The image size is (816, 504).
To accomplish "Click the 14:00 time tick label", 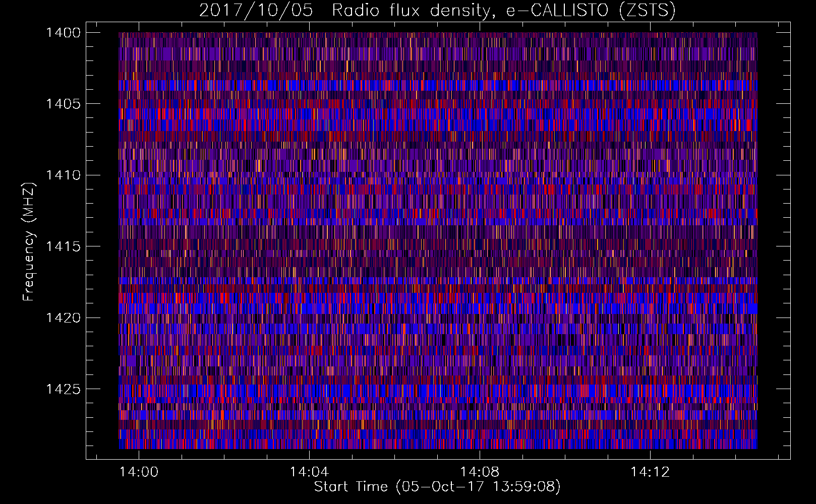I will pos(139,472).
